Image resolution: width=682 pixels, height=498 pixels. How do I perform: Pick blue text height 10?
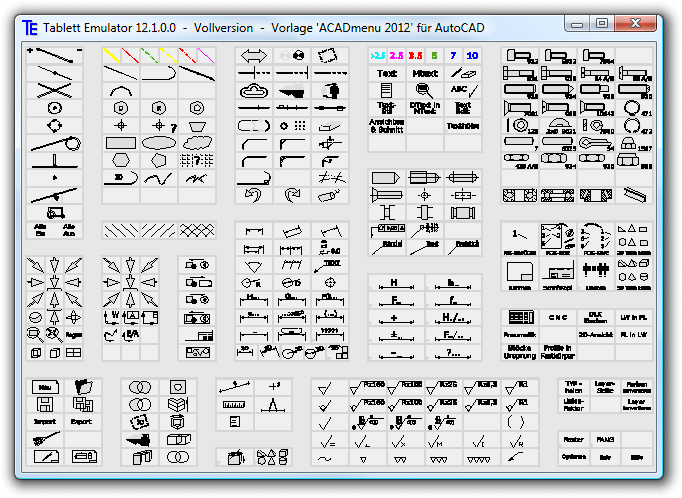[472, 55]
